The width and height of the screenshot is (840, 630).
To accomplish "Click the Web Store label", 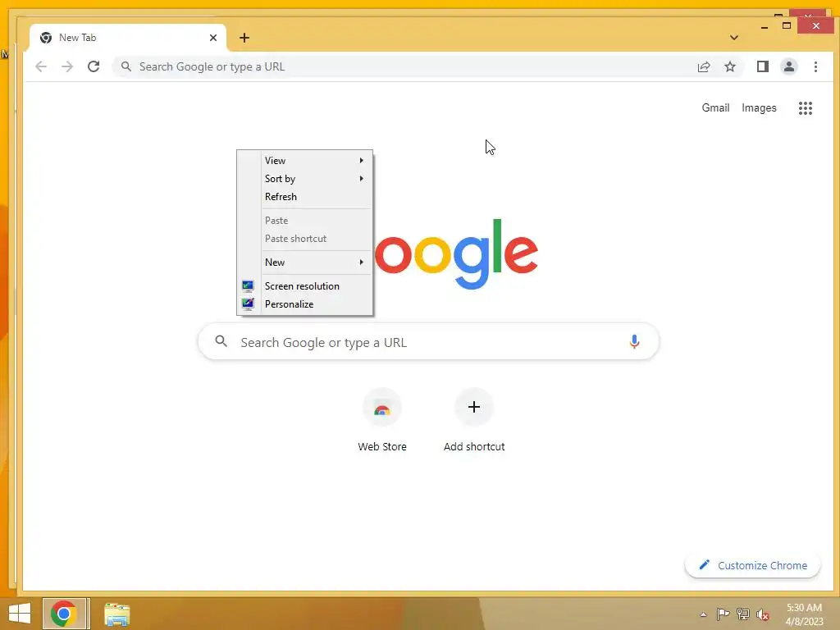I will 382,446.
